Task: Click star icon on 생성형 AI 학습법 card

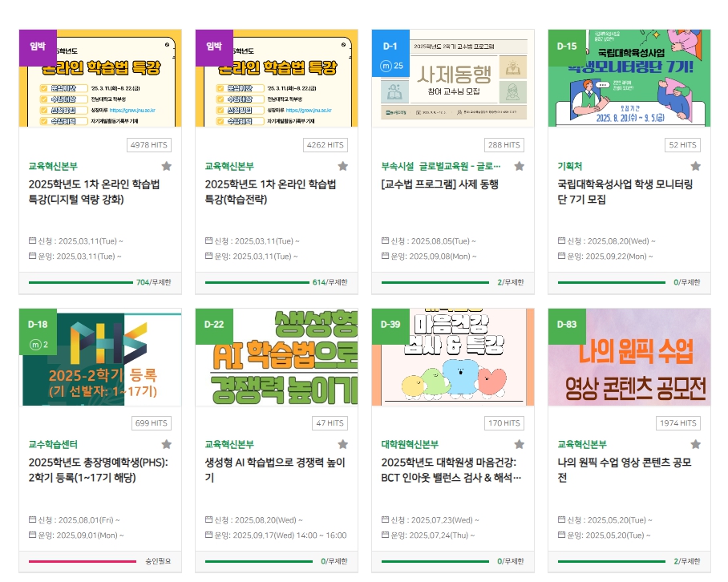Action: [x=343, y=445]
